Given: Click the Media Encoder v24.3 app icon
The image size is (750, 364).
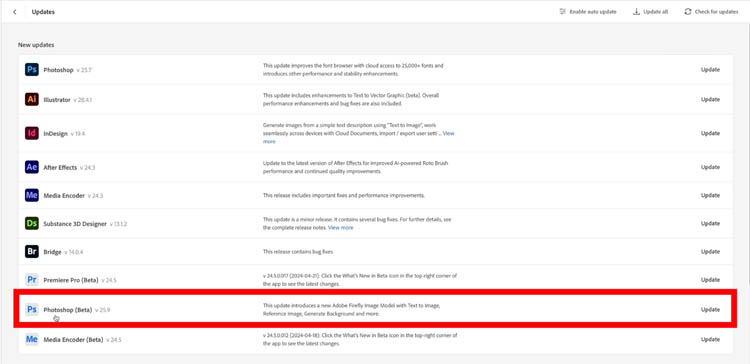Looking at the screenshot, I should point(32,195).
